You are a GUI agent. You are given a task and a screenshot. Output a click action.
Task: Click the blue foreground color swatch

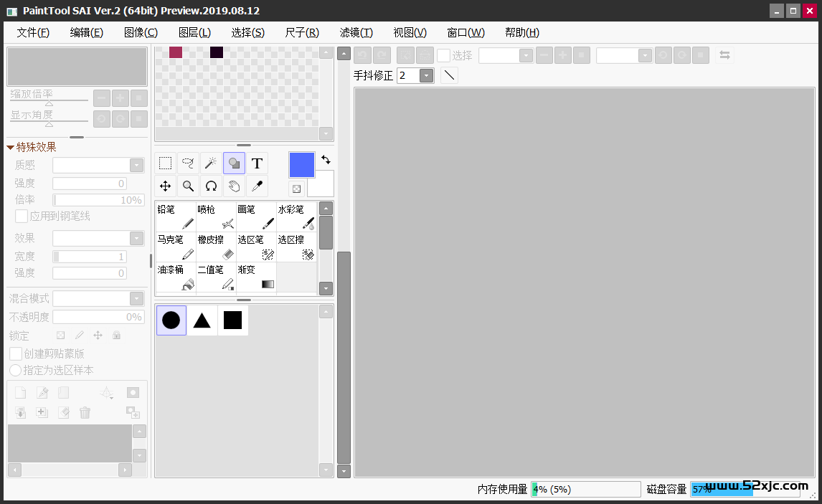(x=301, y=164)
